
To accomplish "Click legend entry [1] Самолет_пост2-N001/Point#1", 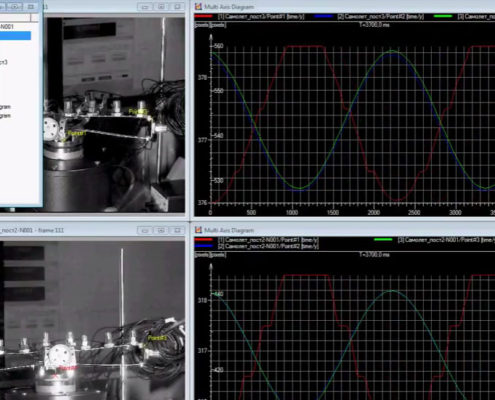I will 268,240.
